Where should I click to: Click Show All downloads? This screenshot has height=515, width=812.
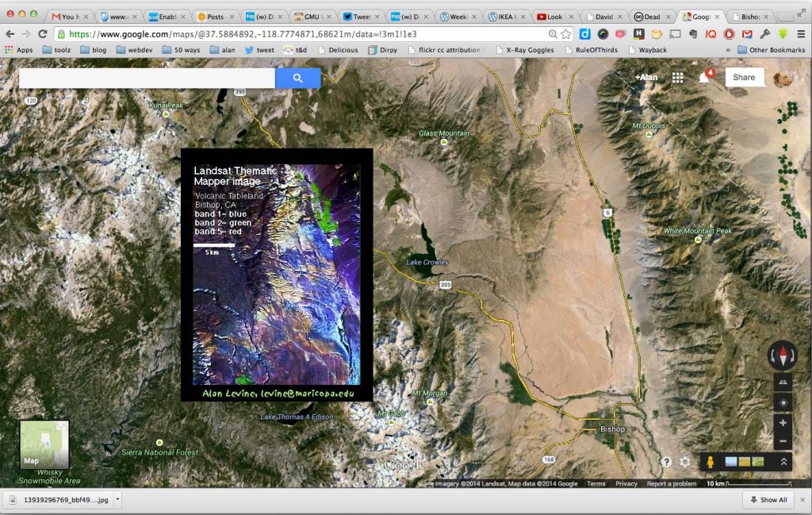coord(768,499)
